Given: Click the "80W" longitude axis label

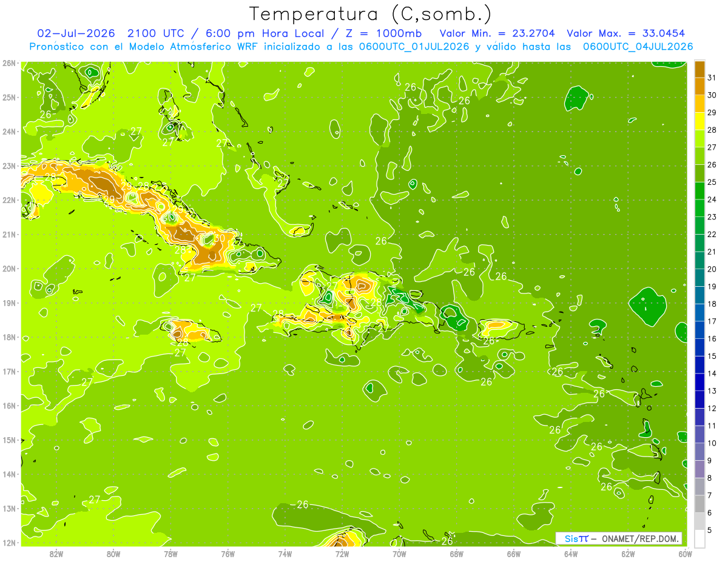Looking at the screenshot, I should (113, 554).
